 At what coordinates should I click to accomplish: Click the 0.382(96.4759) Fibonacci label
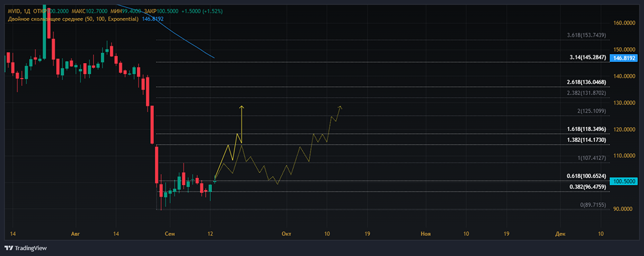[x=588, y=187]
